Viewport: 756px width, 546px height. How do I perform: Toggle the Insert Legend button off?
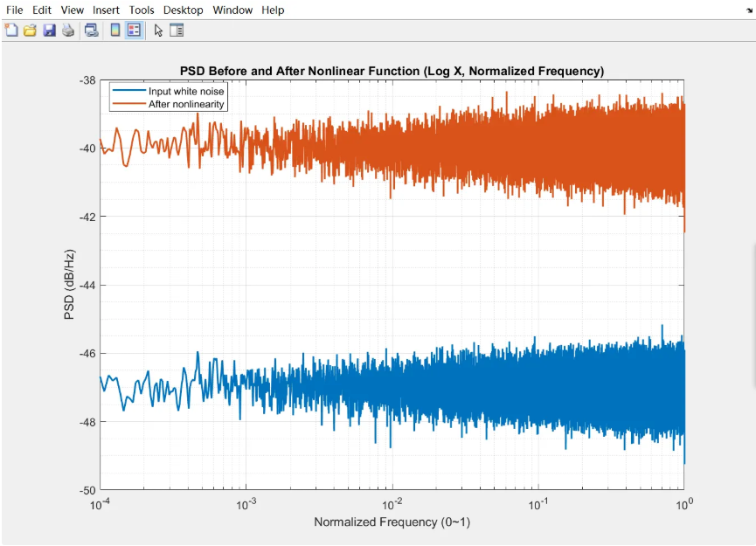(x=134, y=31)
